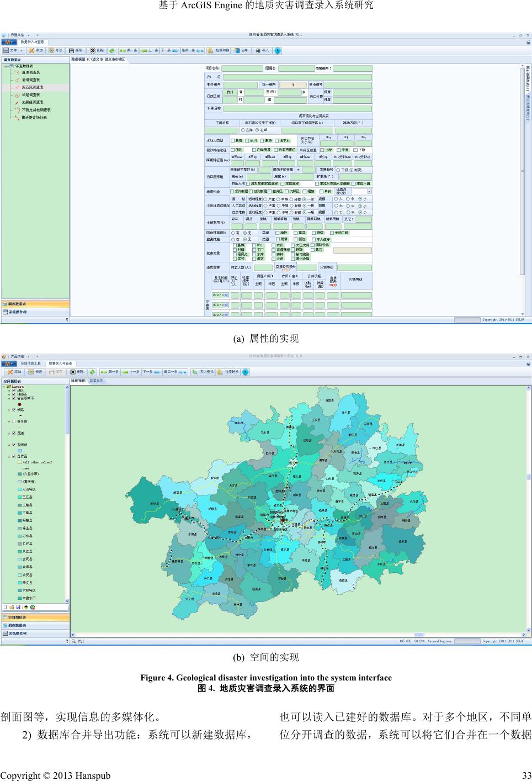Select the 左岸 radio button
Image resolution: width=532 pixels, height=781 pixels.
coord(243,130)
